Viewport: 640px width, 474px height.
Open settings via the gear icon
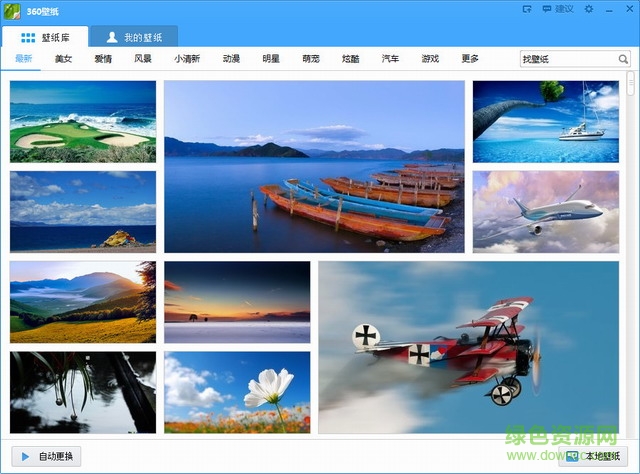click(588, 9)
